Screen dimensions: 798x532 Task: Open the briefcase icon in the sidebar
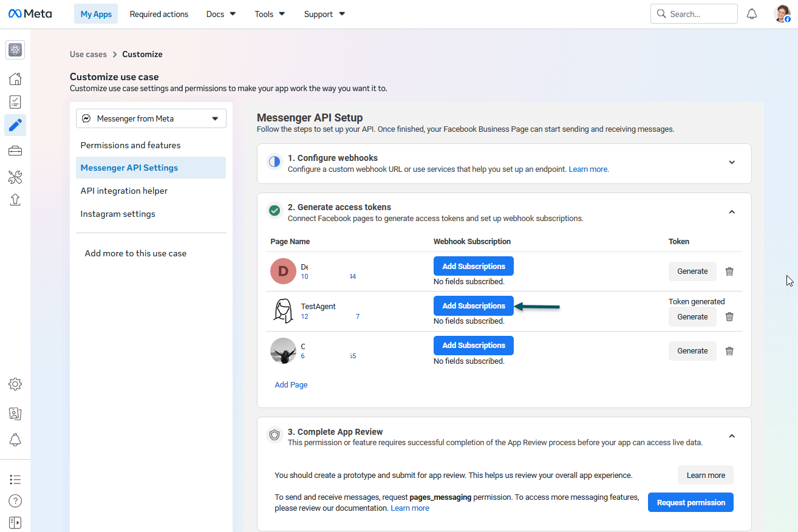[x=15, y=151]
